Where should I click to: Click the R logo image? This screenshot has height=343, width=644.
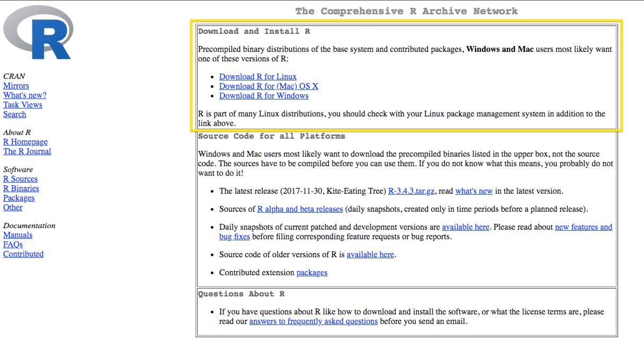point(37,32)
